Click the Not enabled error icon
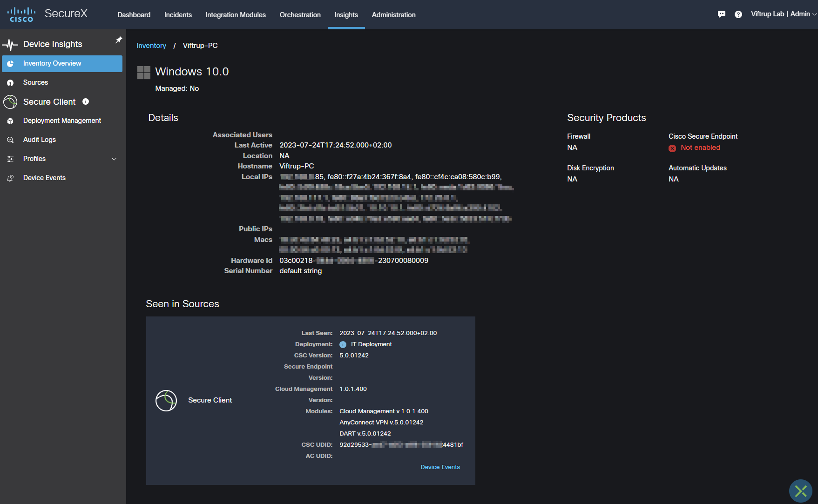This screenshot has width=818, height=504. point(672,148)
